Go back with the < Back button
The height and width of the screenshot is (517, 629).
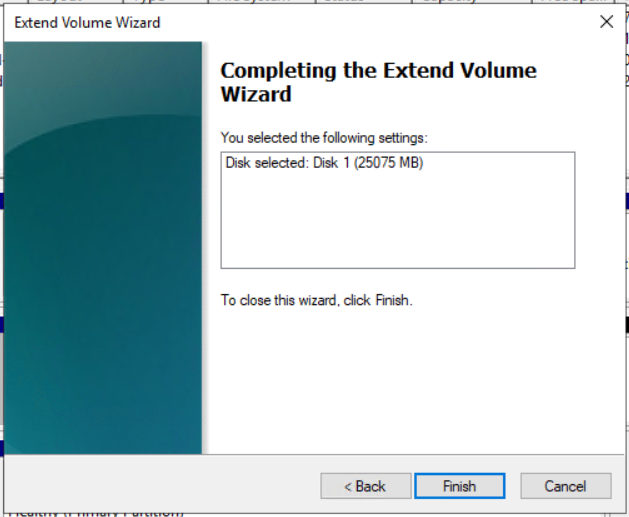(x=365, y=486)
